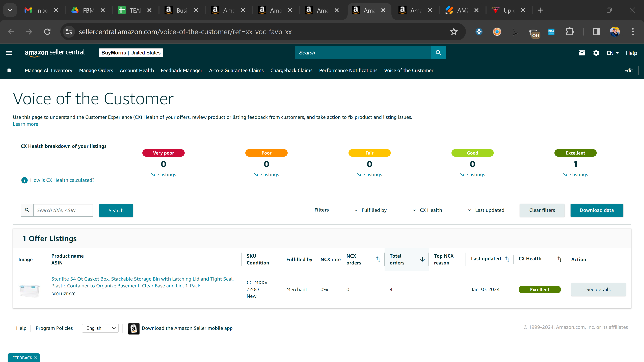Bookmark this page with star icon

(x=453, y=32)
